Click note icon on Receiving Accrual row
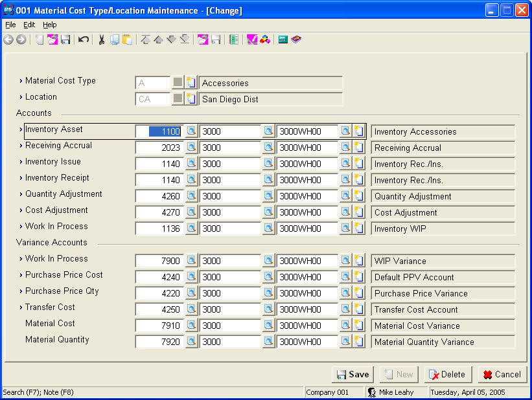This screenshot has height=400, width=532. point(358,147)
